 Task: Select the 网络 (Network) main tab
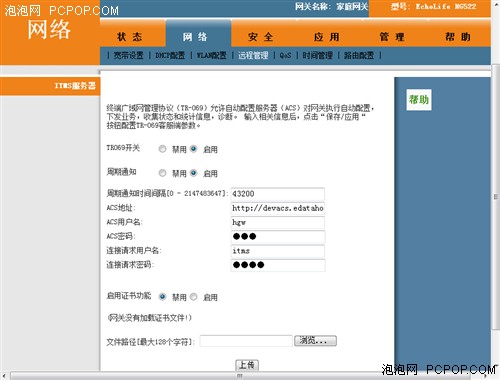pos(198,34)
